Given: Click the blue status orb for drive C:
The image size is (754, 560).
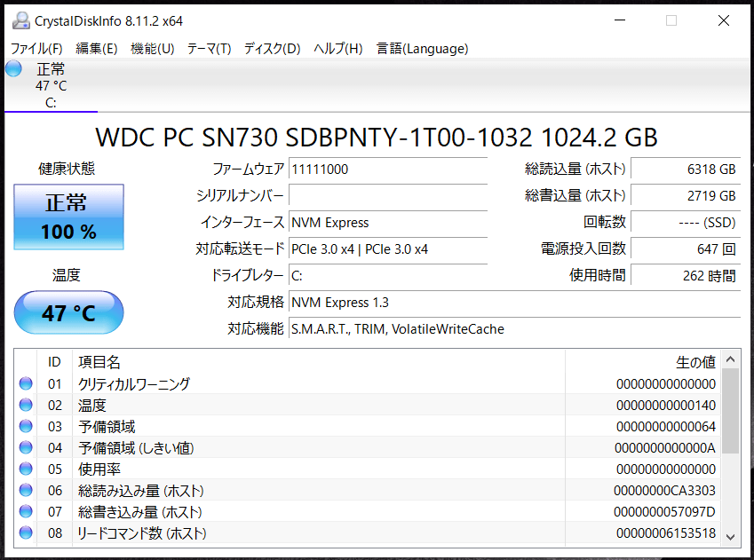Looking at the screenshot, I should tap(13, 68).
